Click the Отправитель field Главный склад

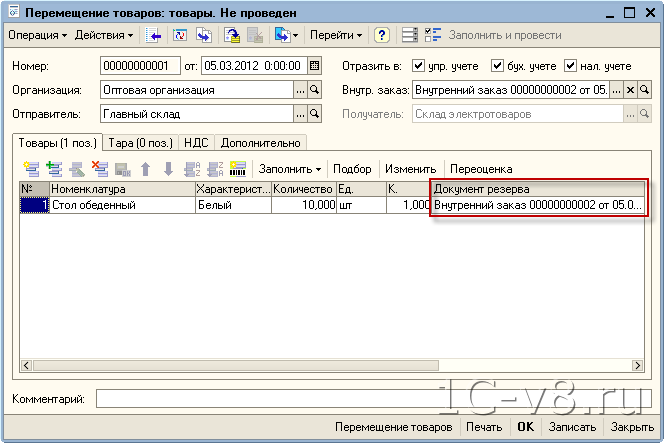tap(197, 114)
